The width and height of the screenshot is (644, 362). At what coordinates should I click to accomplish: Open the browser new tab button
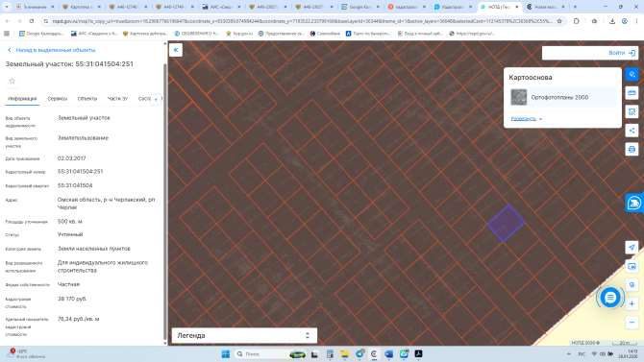click(x=575, y=7)
